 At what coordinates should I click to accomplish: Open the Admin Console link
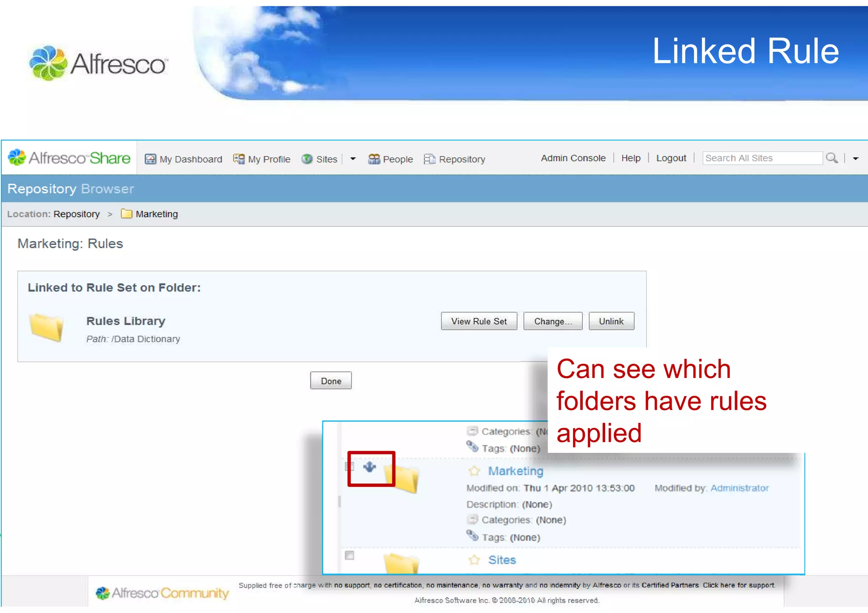click(573, 158)
